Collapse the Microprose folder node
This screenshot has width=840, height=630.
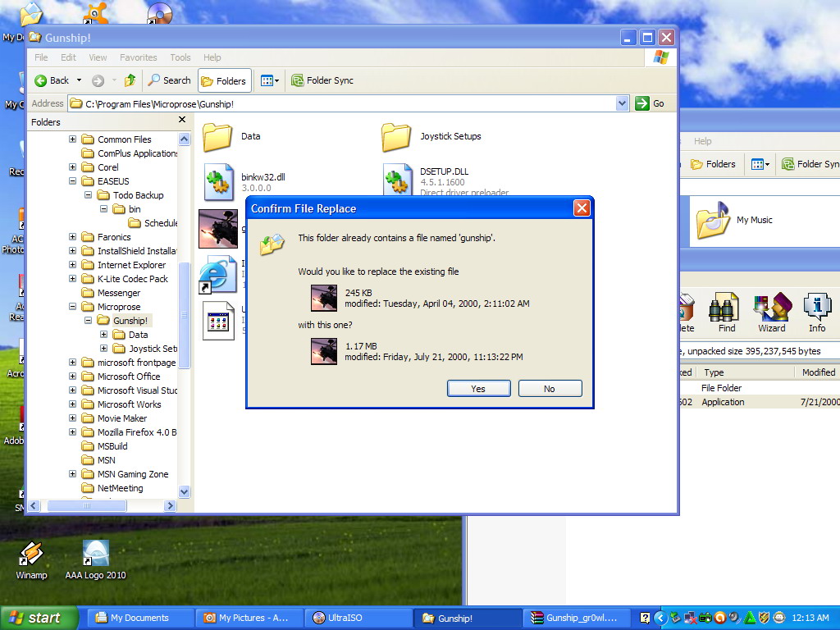(72, 307)
